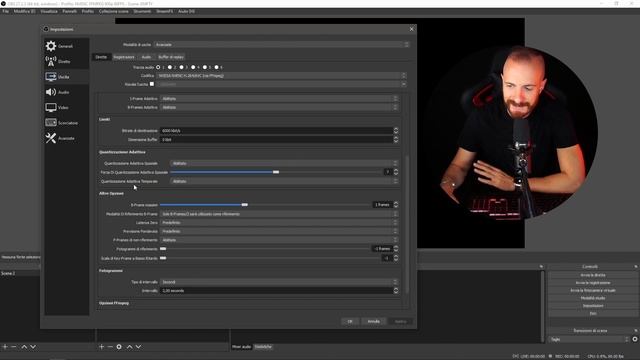The image size is (640, 360).
Task: Open source properties gear icon
Action: (119, 347)
